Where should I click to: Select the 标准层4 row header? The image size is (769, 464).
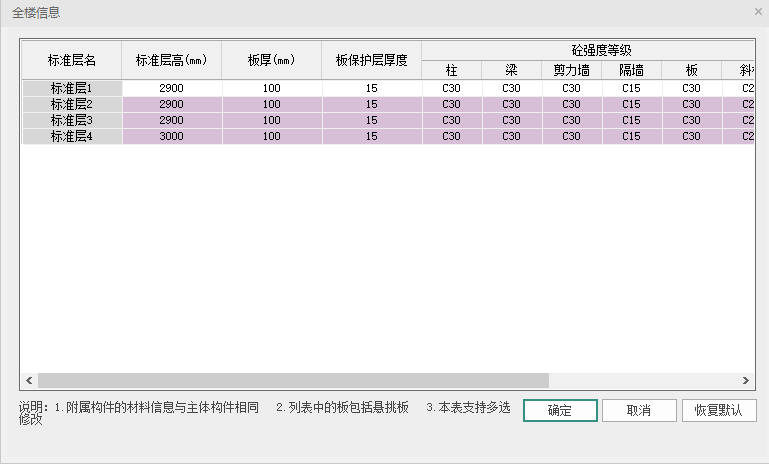72,136
